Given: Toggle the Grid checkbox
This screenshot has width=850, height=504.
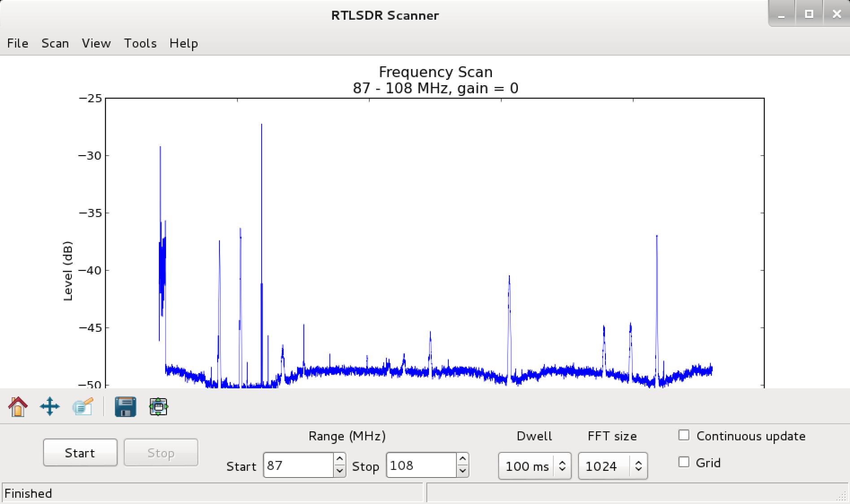Looking at the screenshot, I should (684, 462).
